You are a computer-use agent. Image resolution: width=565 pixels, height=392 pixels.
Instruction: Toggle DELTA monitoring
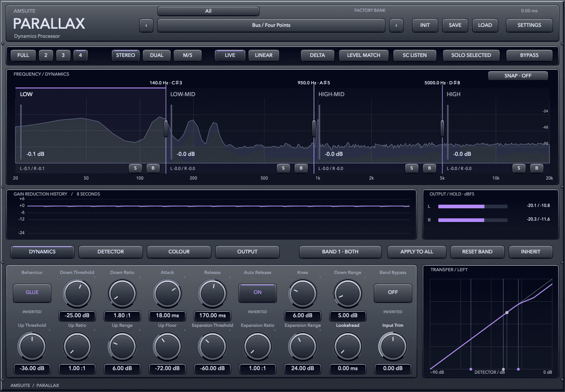(318, 56)
